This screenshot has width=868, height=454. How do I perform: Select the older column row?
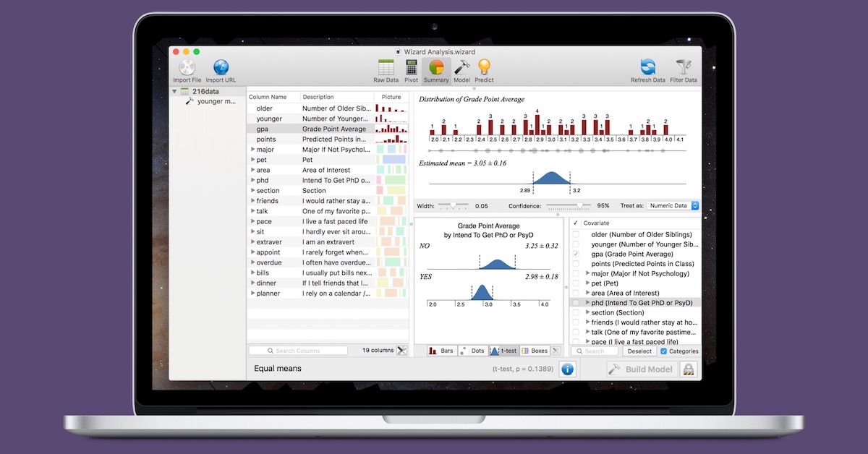tap(328, 108)
